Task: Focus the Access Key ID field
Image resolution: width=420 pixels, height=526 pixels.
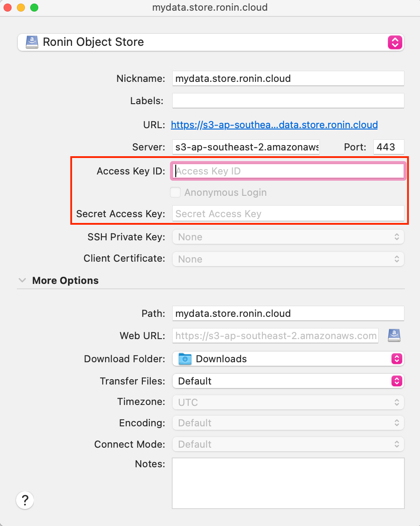Action: pyautogui.click(x=288, y=171)
